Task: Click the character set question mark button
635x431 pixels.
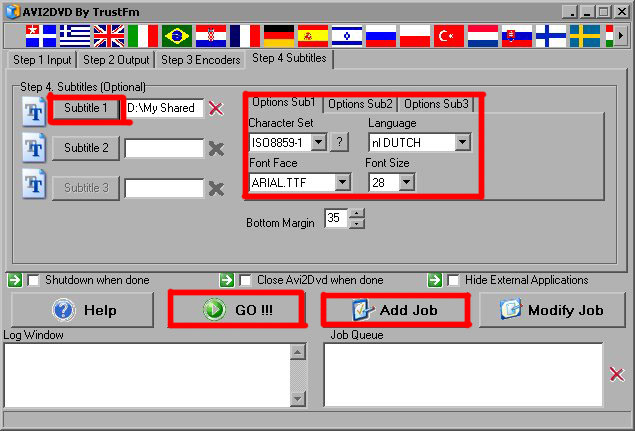Action: point(339,142)
